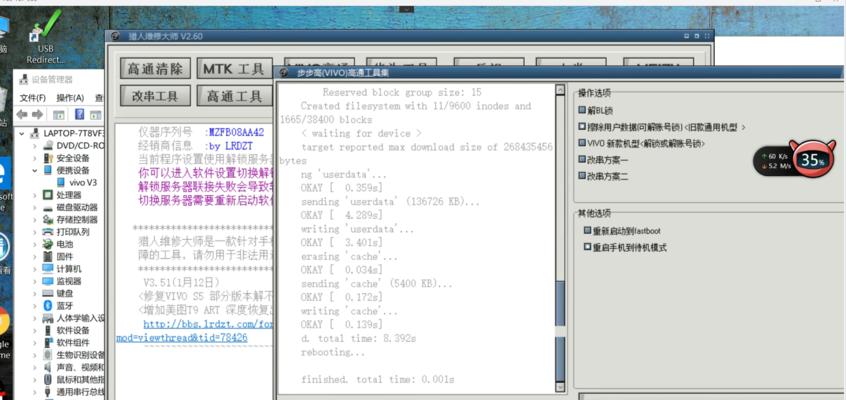Click the Device Manager back arrow
Image resolution: width=846 pixels, height=400 pixels.
tap(22, 114)
